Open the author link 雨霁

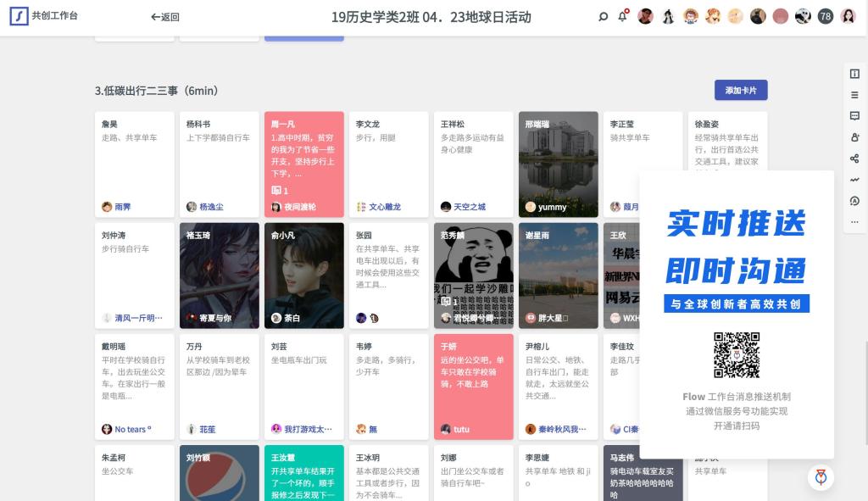click(x=122, y=207)
